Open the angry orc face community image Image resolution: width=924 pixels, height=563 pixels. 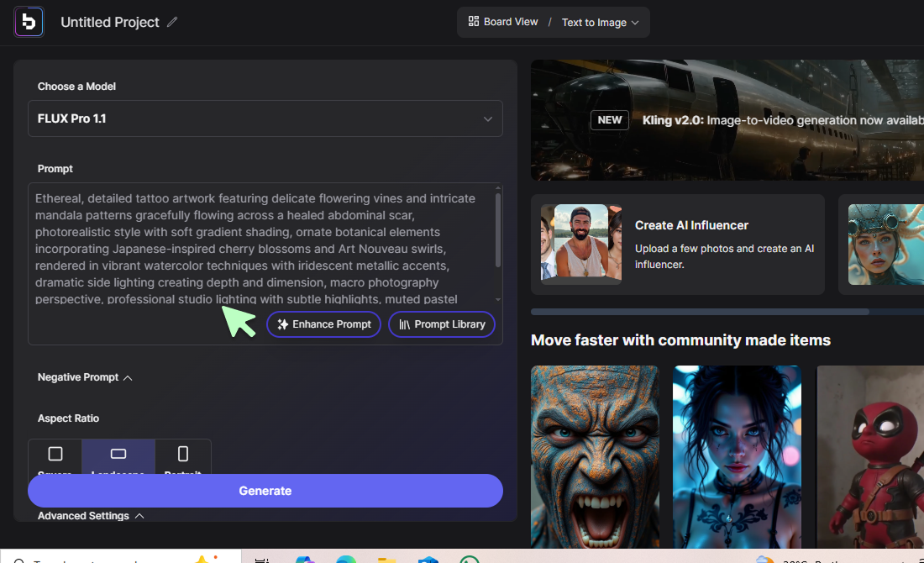(x=595, y=457)
